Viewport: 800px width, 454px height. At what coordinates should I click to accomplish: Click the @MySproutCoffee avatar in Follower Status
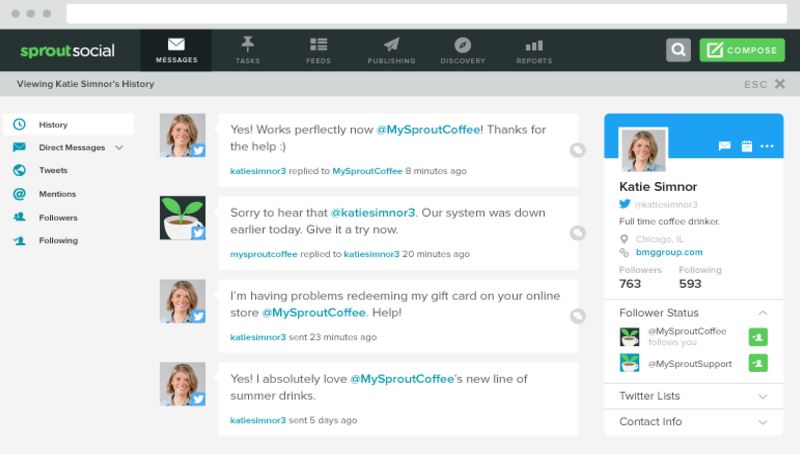coord(630,337)
